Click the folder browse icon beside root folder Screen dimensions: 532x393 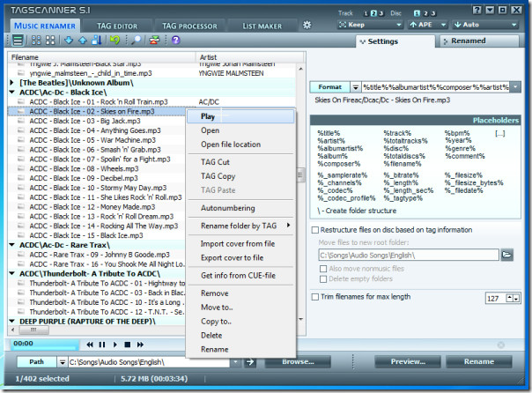point(506,255)
